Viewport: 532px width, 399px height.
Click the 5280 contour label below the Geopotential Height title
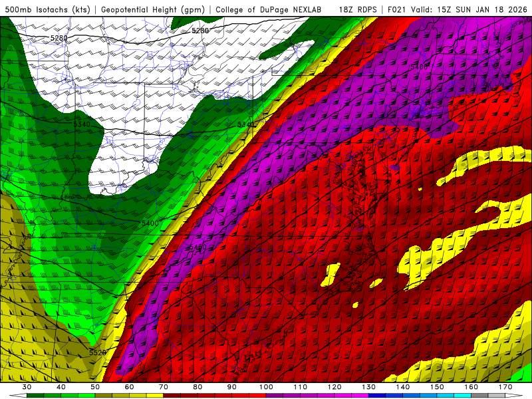tap(200, 31)
